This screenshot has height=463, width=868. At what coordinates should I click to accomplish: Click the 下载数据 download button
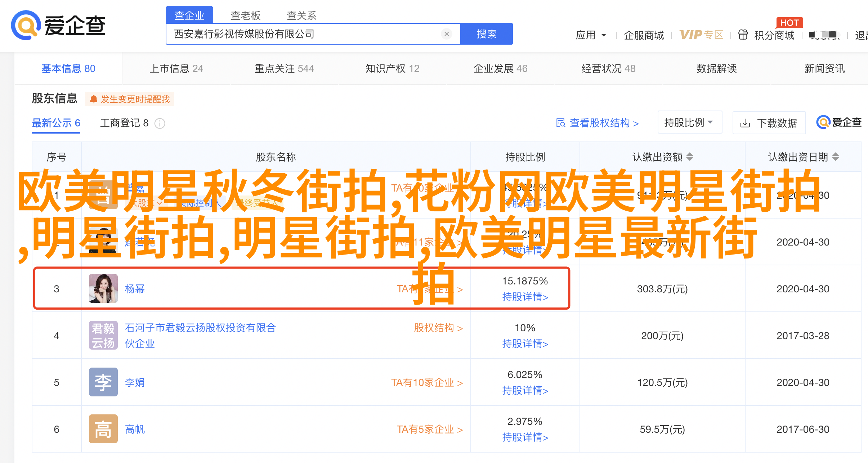tap(769, 123)
